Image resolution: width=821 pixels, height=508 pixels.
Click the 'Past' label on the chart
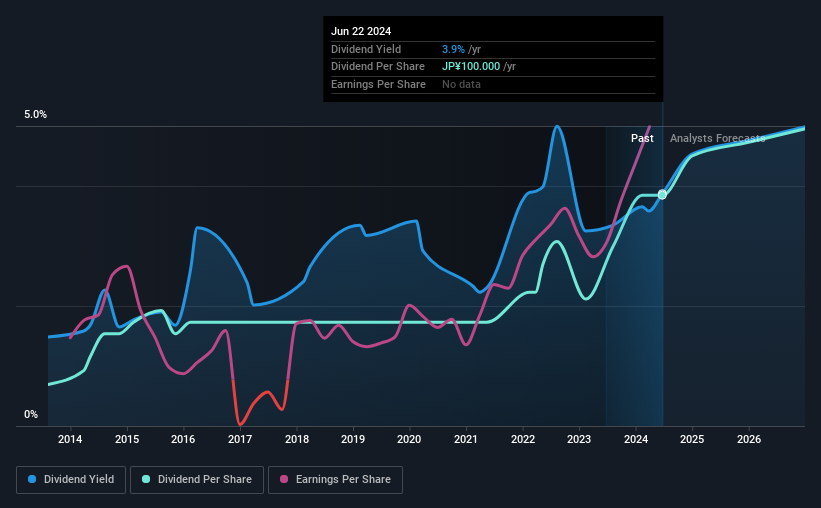tap(642, 138)
